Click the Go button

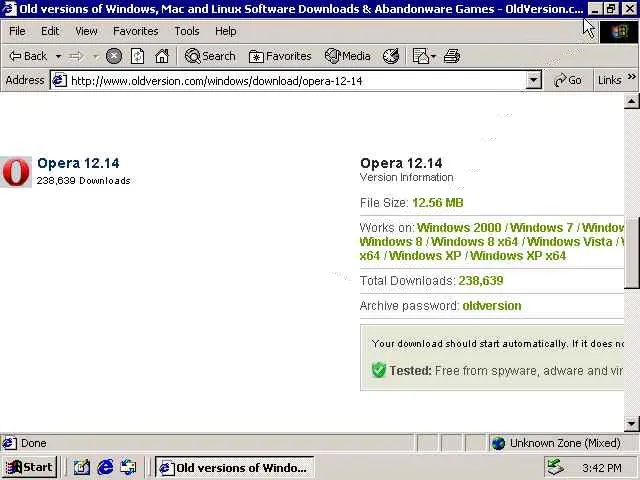[x=568, y=80]
